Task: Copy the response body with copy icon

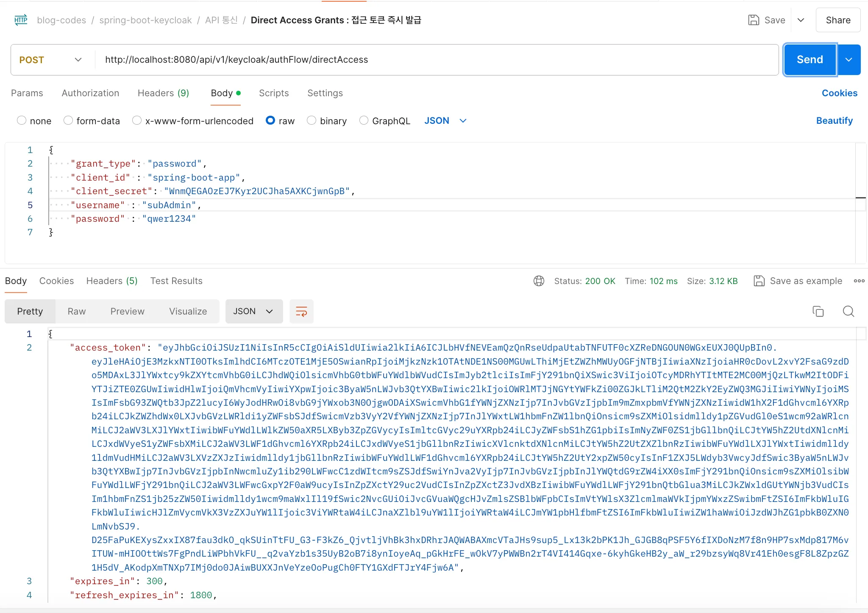Action: [x=817, y=311]
